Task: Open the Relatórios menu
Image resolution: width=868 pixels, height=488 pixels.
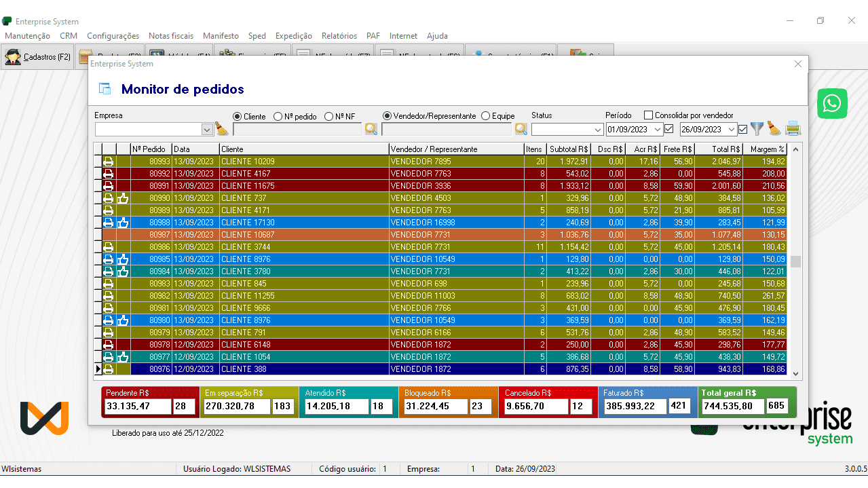Action: (339, 36)
